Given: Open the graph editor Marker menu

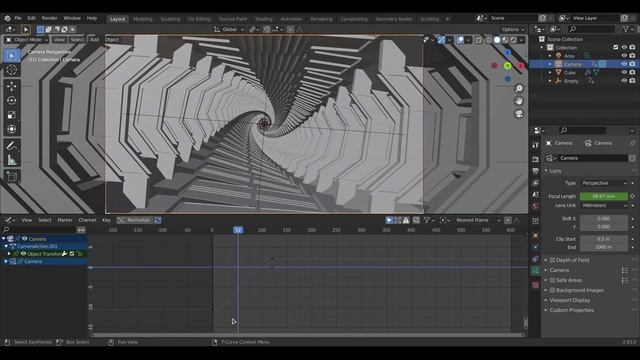Looking at the screenshot, I should point(64,220).
